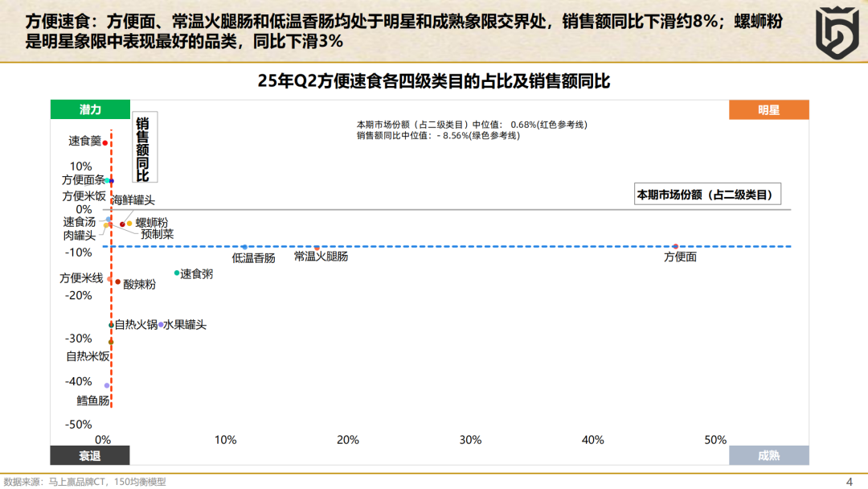868x489 pixels.
Task: Click the median values note text
Action: 472,129
